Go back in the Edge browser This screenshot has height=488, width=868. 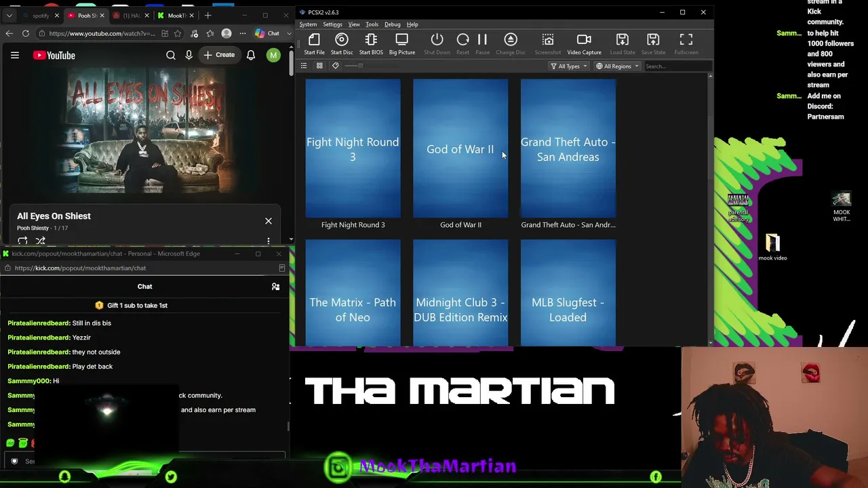(9, 33)
